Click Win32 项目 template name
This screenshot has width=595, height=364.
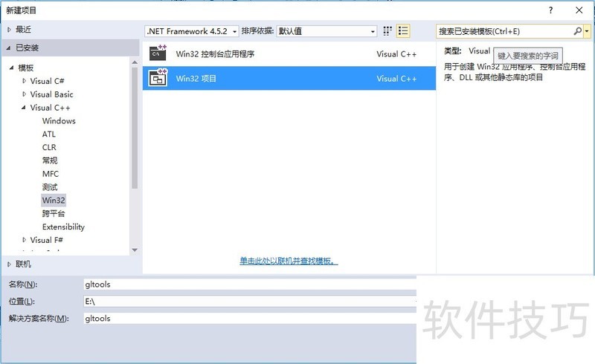click(x=196, y=79)
